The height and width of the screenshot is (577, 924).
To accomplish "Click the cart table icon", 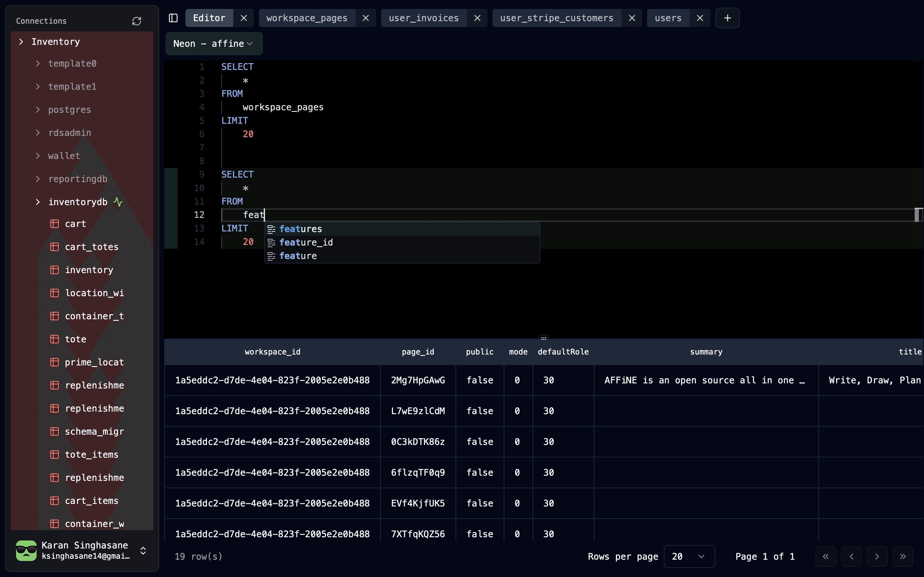I will coord(55,224).
